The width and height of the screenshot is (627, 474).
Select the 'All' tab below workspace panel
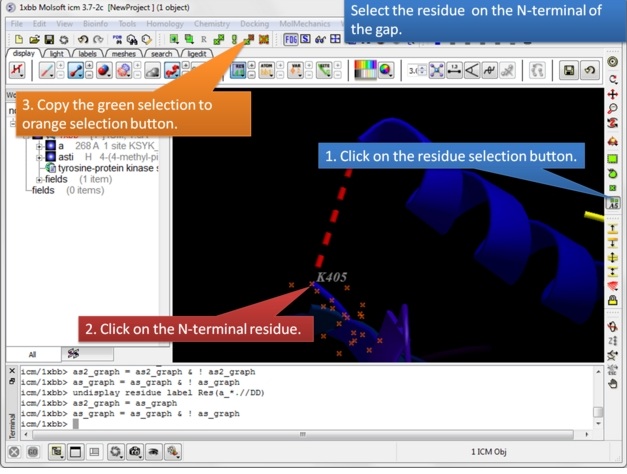coord(32,354)
